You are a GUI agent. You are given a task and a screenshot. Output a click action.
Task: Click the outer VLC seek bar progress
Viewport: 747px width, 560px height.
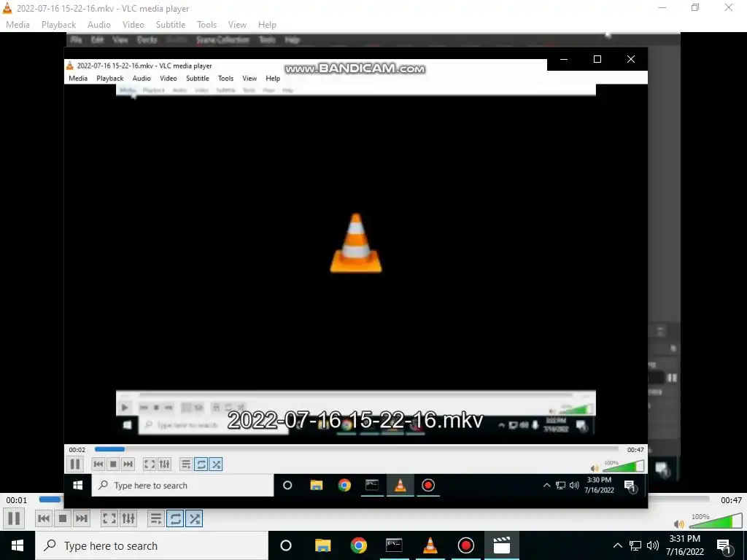[x=50, y=499]
